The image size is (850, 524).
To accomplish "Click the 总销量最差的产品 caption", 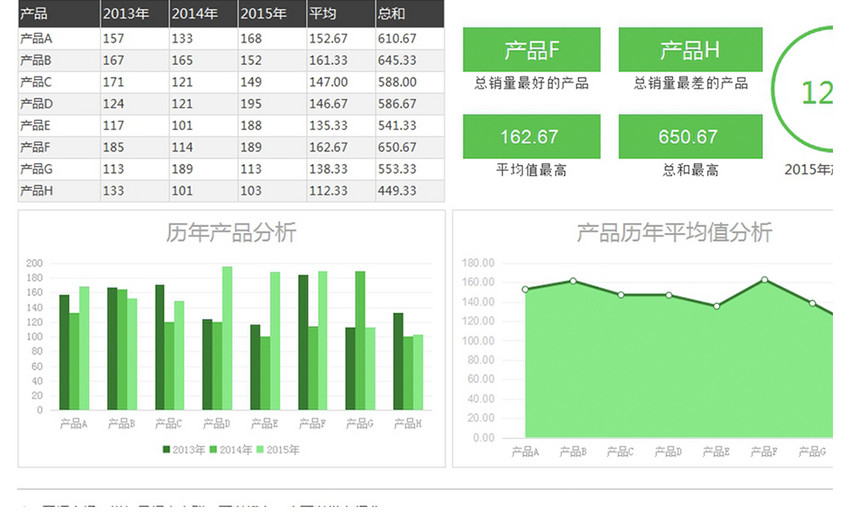I will coord(691,83).
